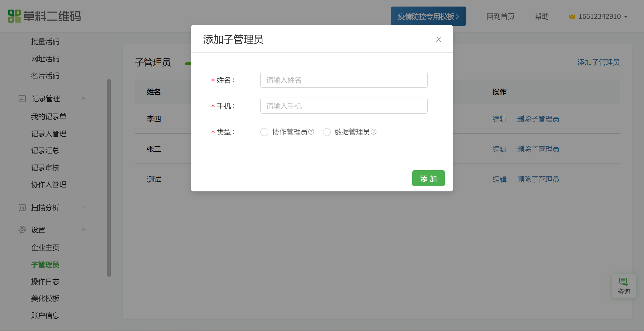
Task: Open 协作人管理 page
Action: tap(49, 185)
